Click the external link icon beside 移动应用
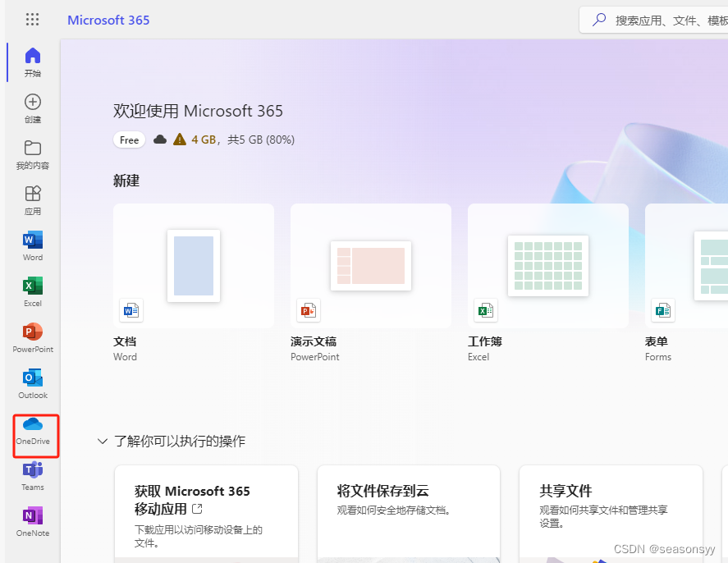 [x=197, y=509]
